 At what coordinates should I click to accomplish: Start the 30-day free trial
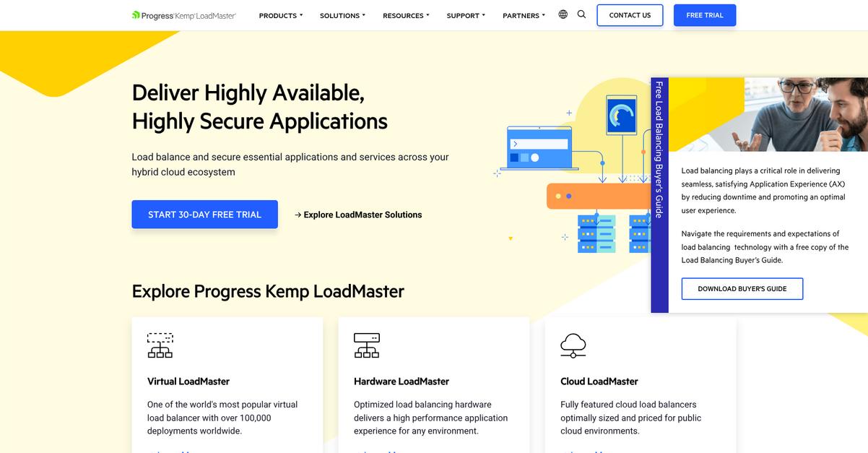pos(204,215)
